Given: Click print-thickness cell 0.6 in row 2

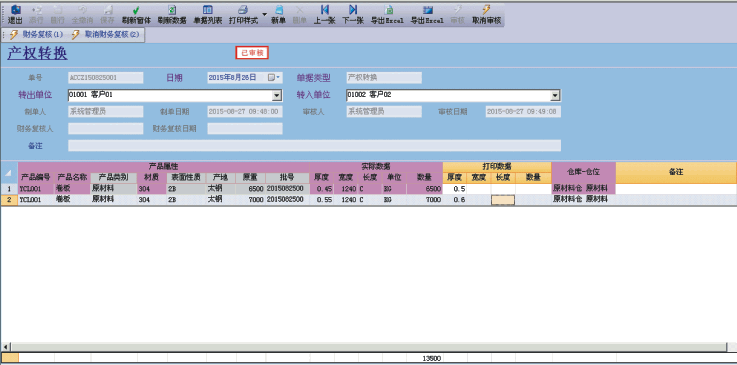Looking at the screenshot, I should click(x=455, y=200).
